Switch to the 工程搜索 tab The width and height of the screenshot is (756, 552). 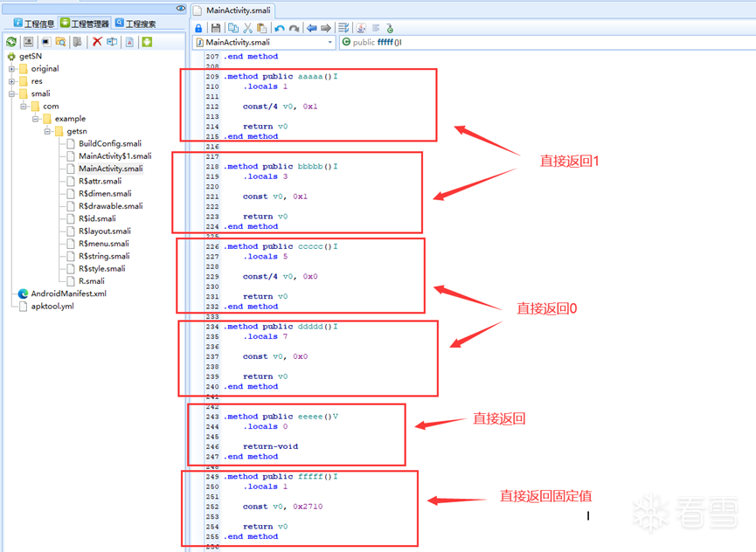135,23
